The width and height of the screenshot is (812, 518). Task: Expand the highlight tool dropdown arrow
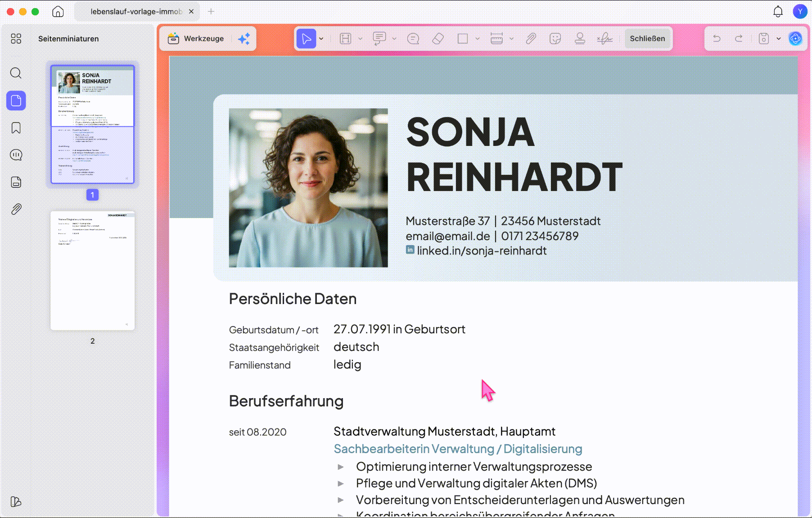[x=360, y=39]
